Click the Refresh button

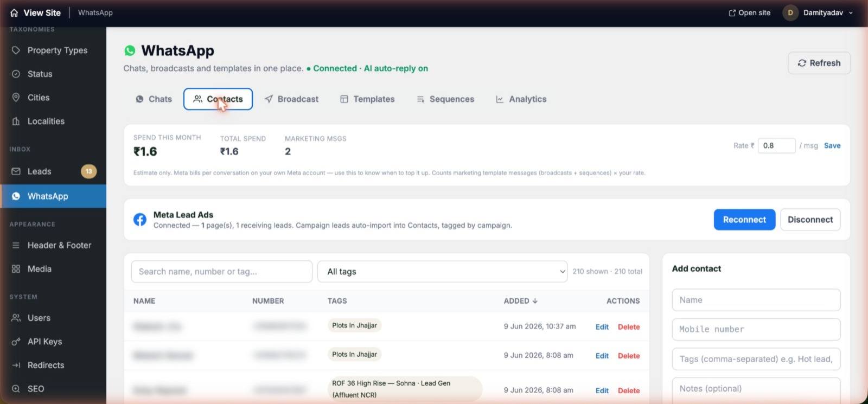(x=819, y=63)
